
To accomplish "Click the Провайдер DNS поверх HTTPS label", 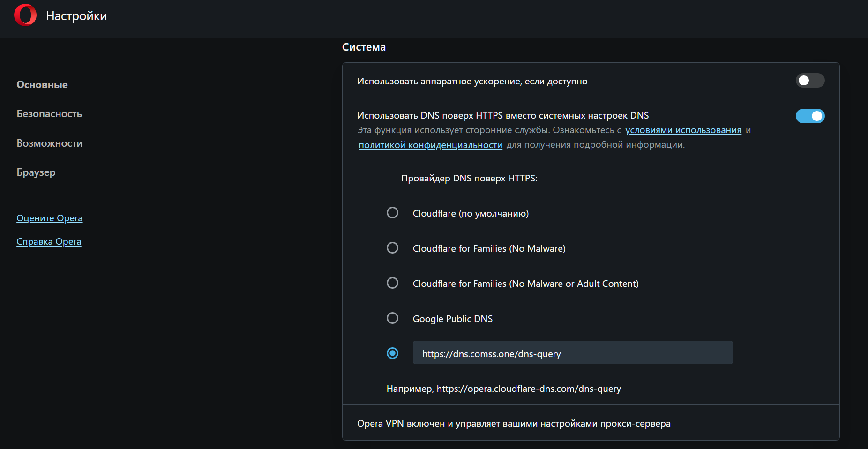I will click(x=469, y=178).
